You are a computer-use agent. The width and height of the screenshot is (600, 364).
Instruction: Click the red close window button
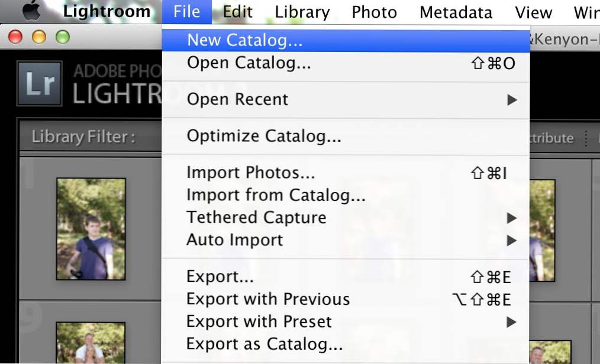pos(15,37)
